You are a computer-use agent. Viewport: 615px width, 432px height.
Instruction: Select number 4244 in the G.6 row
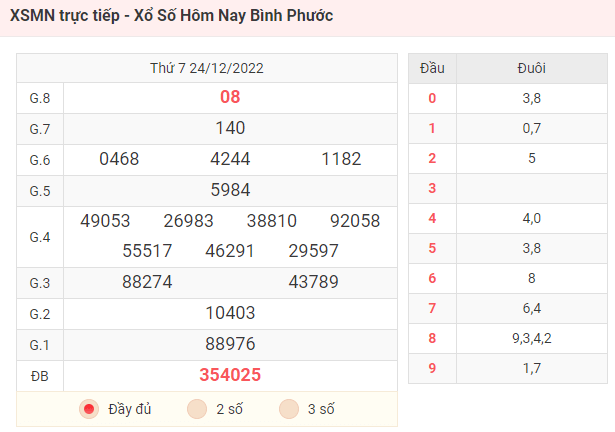(x=230, y=159)
